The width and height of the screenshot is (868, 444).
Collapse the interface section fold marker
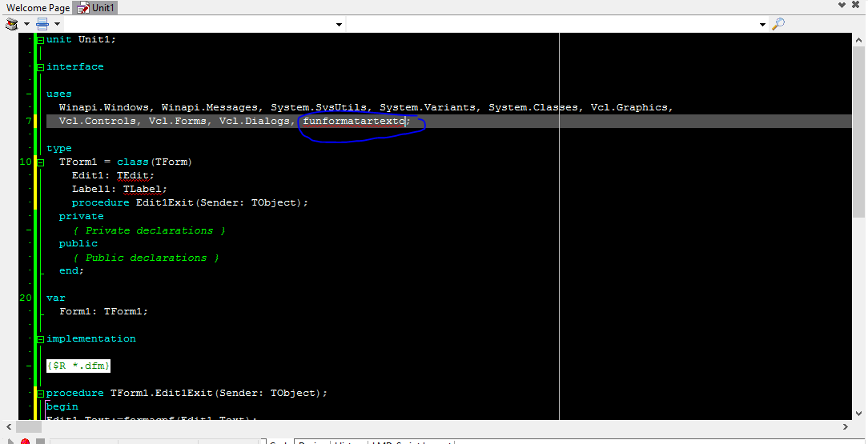tap(40, 67)
